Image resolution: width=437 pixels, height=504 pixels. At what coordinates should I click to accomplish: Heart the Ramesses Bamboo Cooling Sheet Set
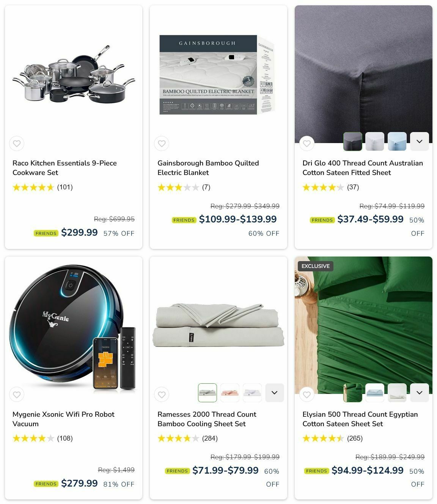162,395
